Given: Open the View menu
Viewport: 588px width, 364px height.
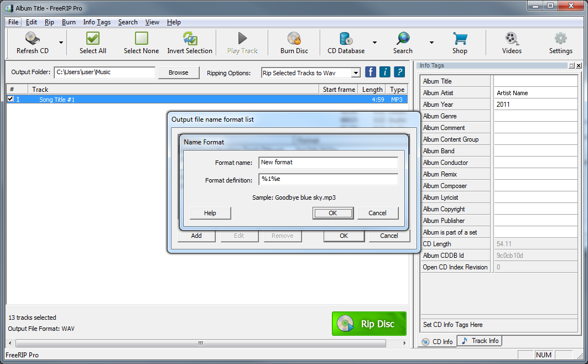Looking at the screenshot, I should 152,22.
